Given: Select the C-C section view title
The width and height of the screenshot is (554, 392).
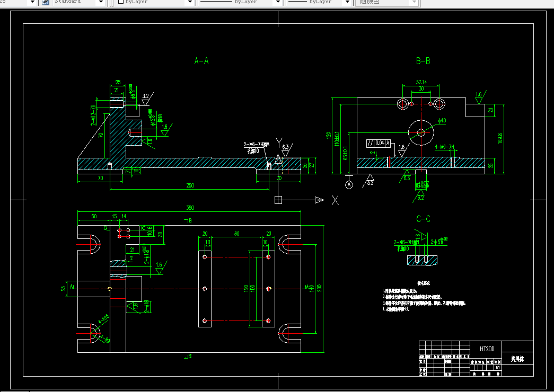Looking at the screenshot, I should [x=423, y=219].
